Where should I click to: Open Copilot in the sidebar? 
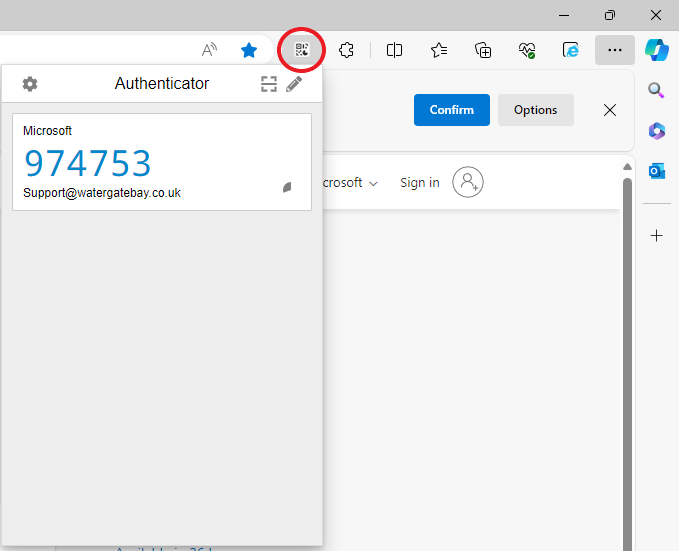pyautogui.click(x=656, y=50)
